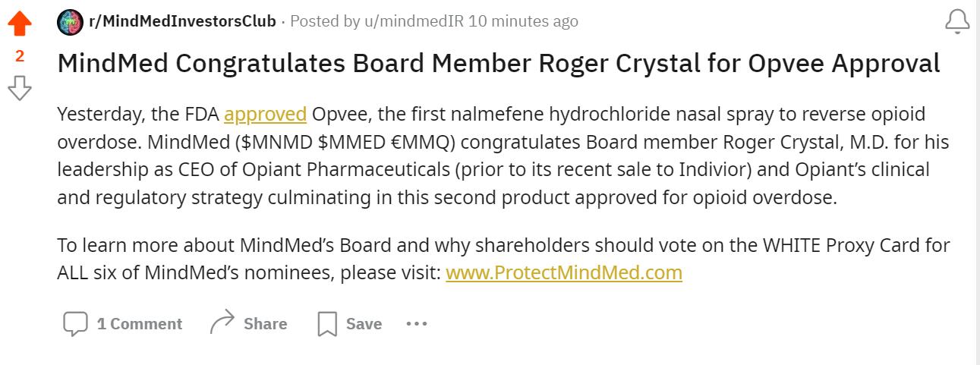Open the MindMedInvestorsClub subreddit avatar
The image size is (980, 365).
71,22
